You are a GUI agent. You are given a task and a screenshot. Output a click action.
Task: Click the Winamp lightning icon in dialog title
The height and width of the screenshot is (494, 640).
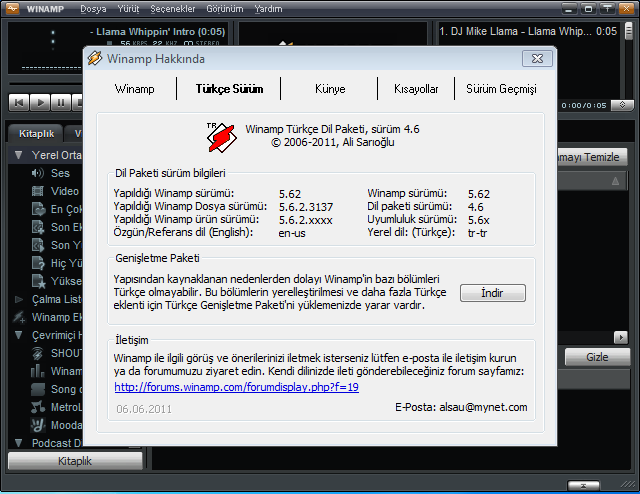click(x=95, y=58)
